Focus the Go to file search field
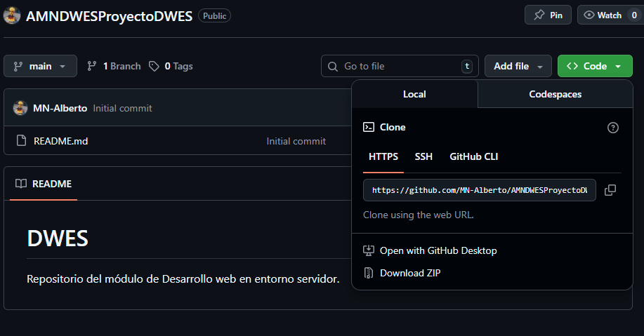The image size is (644, 336). (x=399, y=66)
